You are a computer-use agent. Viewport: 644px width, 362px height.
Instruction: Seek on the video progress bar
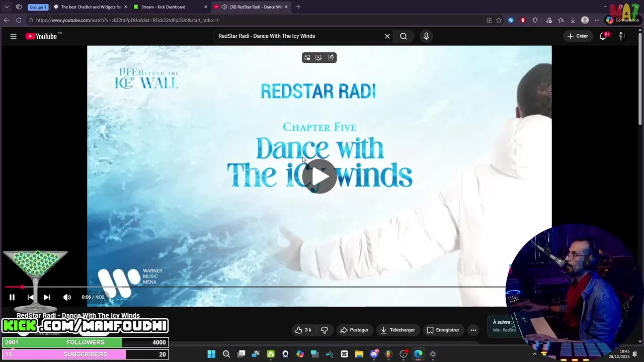[x=256, y=287]
